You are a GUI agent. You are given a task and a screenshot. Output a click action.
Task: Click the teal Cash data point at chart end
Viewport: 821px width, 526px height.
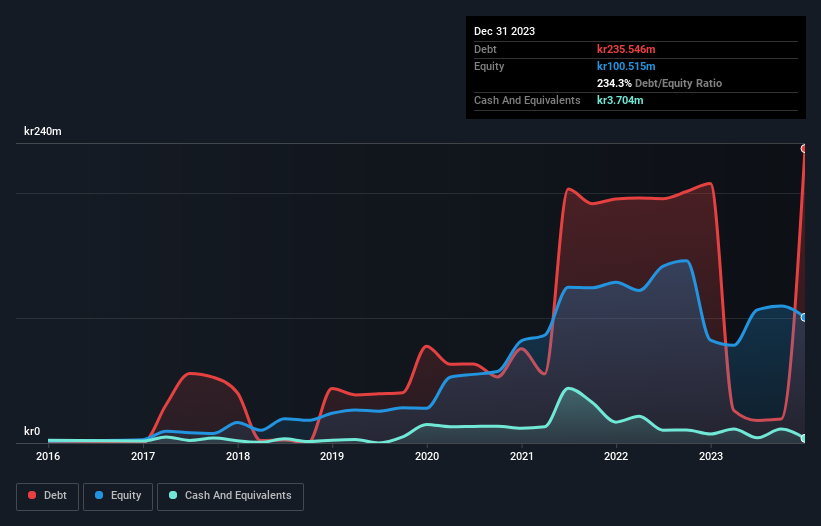point(804,438)
